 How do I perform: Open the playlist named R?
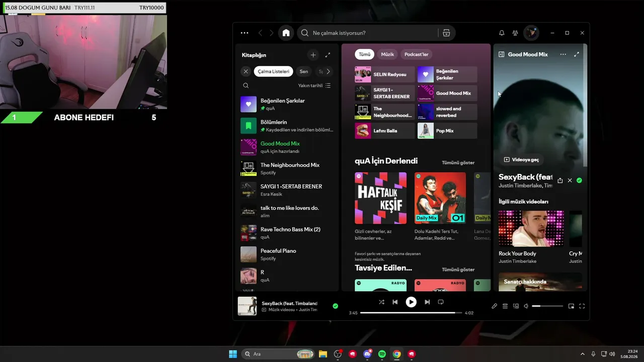click(287, 276)
